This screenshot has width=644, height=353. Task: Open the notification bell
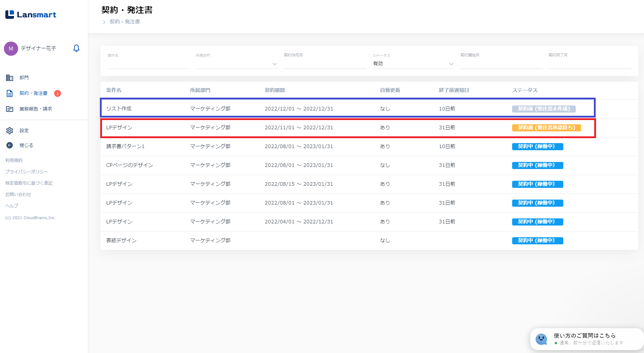coord(76,48)
